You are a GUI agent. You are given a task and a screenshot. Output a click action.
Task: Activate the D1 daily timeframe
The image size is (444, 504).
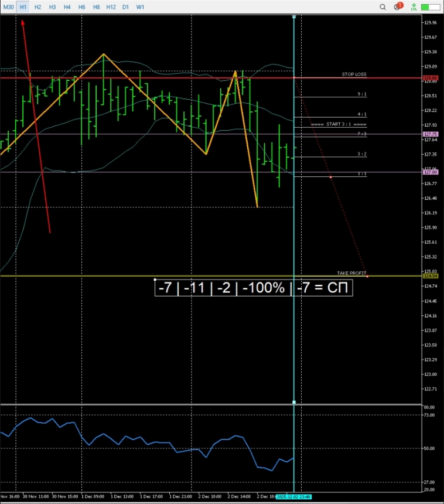(x=125, y=7)
